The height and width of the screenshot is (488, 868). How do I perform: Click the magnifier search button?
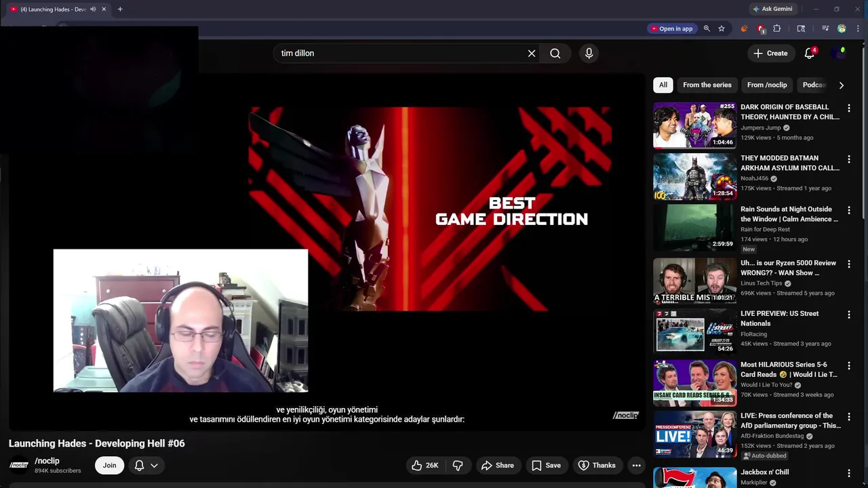(555, 54)
